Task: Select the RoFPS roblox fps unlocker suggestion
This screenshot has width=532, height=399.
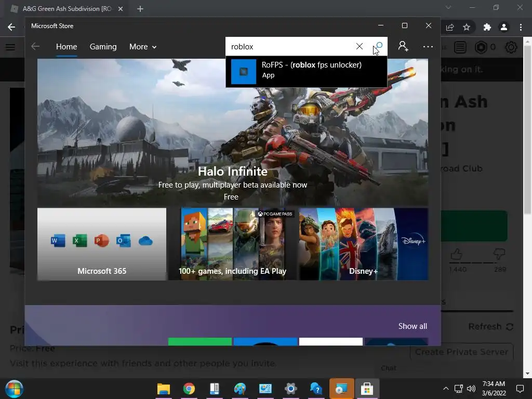Action: [306, 72]
